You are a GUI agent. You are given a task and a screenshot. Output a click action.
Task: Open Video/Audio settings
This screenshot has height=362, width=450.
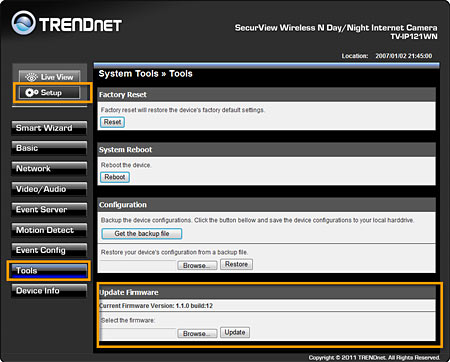click(49, 189)
